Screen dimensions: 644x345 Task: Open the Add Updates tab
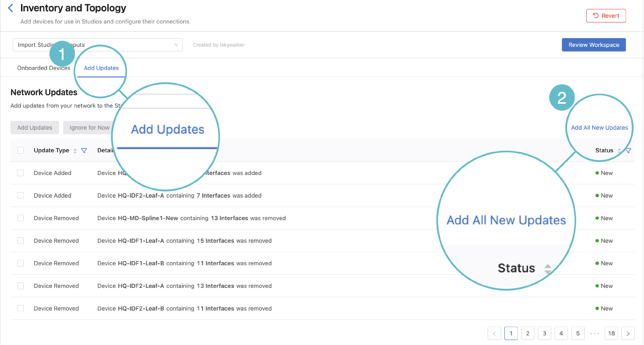[x=101, y=68]
